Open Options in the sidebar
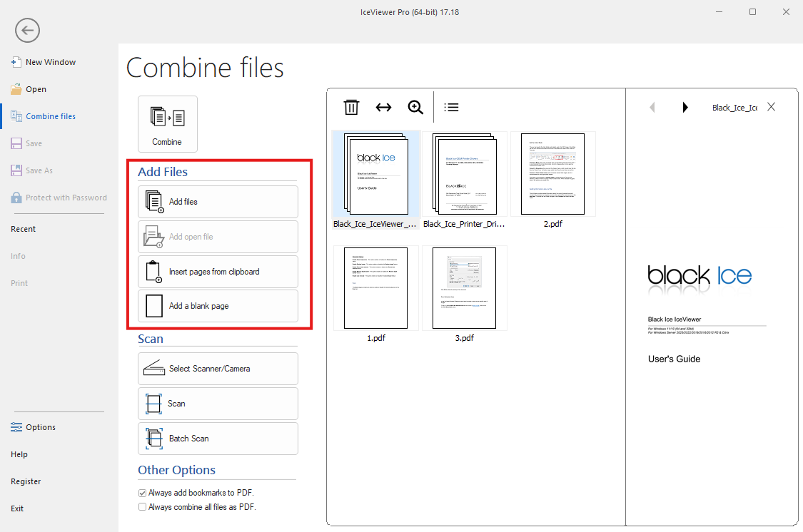803x532 pixels. pyautogui.click(x=34, y=427)
